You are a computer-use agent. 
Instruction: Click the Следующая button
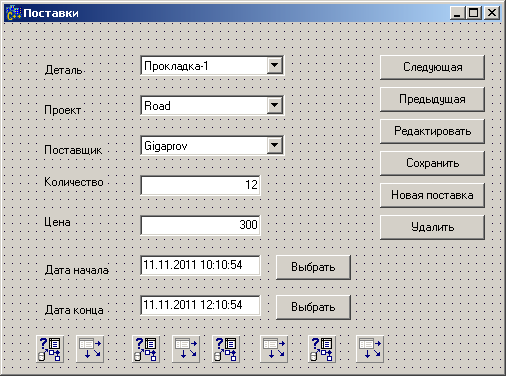432,67
